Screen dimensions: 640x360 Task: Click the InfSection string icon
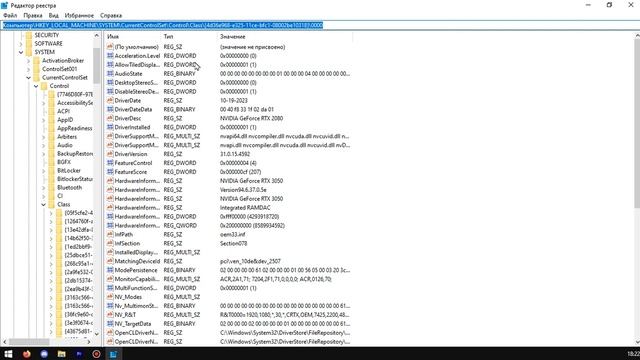(x=110, y=243)
